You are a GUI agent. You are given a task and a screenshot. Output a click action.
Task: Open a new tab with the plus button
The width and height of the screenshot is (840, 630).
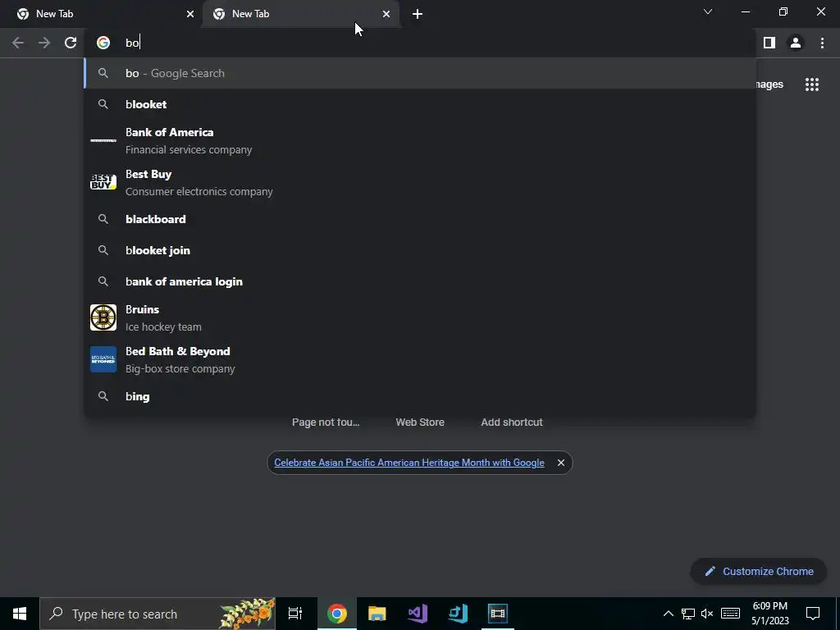click(x=418, y=14)
